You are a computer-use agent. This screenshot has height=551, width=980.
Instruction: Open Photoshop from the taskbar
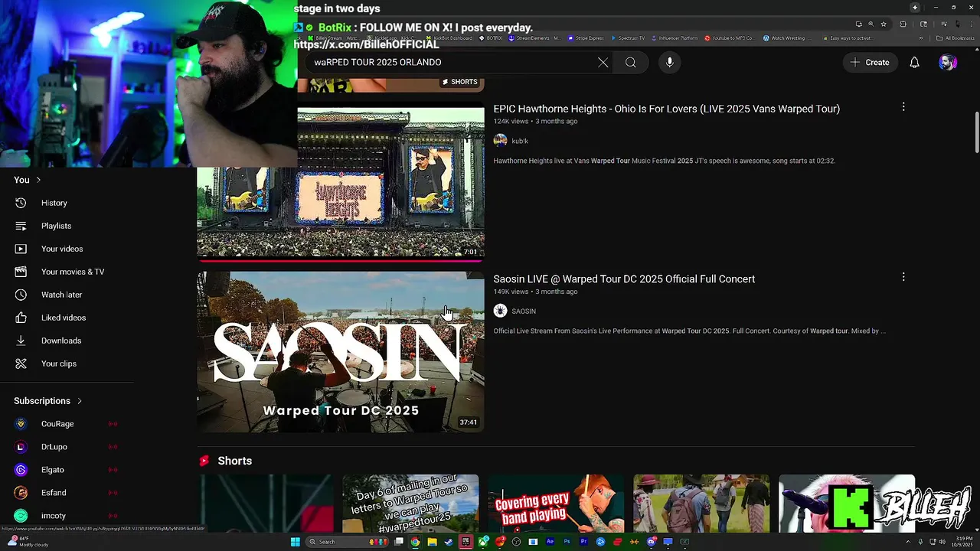pyautogui.click(x=567, y=542)
